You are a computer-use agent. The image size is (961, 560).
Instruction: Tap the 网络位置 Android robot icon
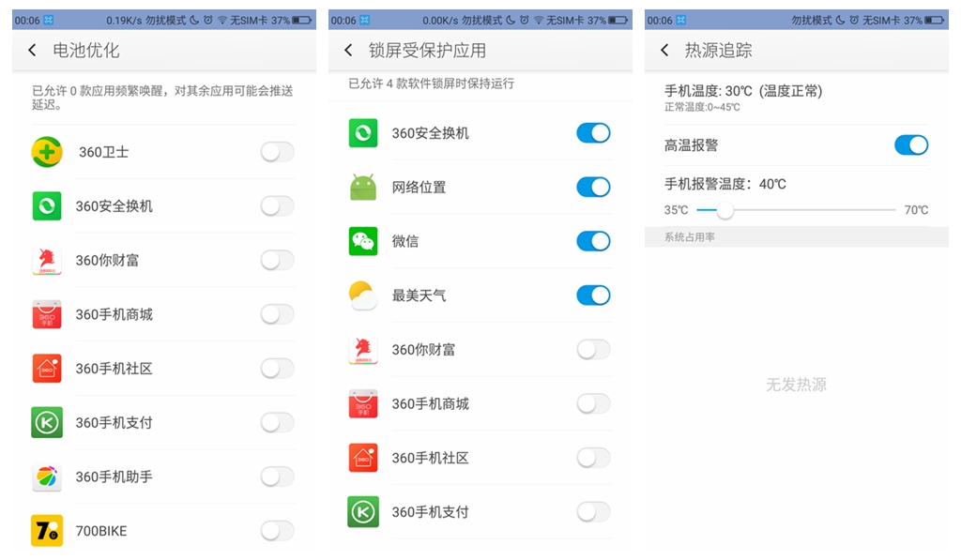[363, 187]
